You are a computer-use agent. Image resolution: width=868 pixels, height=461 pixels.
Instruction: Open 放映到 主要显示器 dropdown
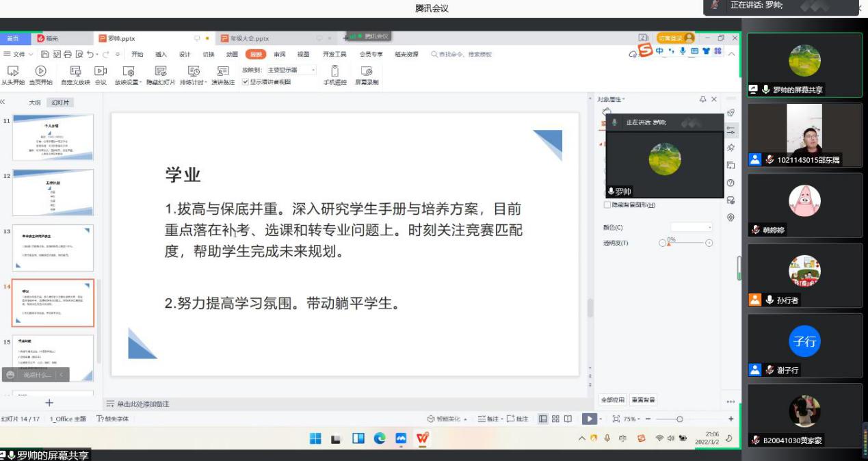(x=292, y=70)
